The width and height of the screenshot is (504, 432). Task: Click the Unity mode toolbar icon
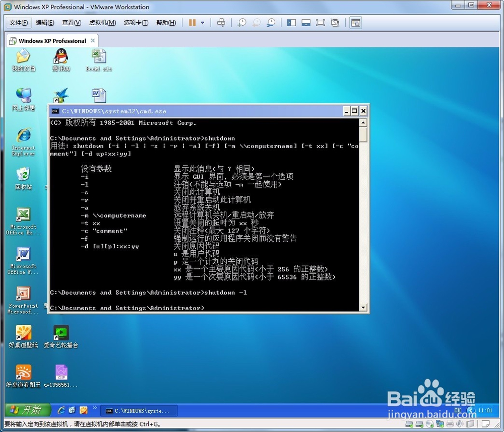pos(335,23)
